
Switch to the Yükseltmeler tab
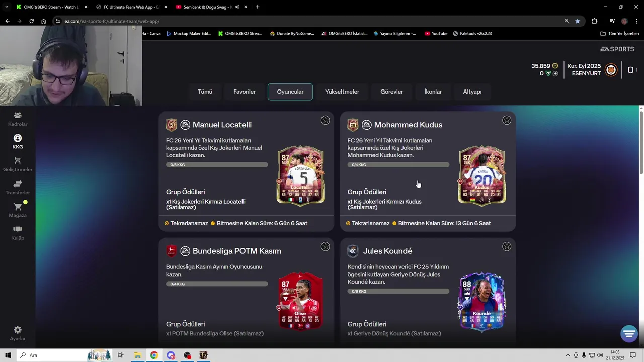point(342,92)
